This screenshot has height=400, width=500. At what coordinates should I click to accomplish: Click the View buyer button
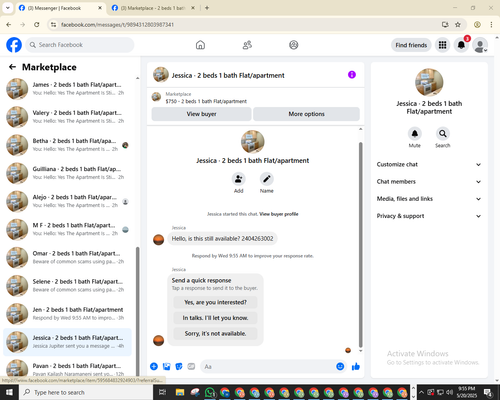[201, 114]
